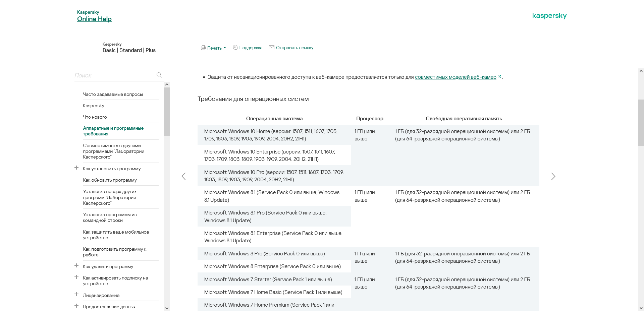This screenshot has height=311, width=644.
Task: Expand the Как удалить программу section
Action: click(x=76, y=266)
